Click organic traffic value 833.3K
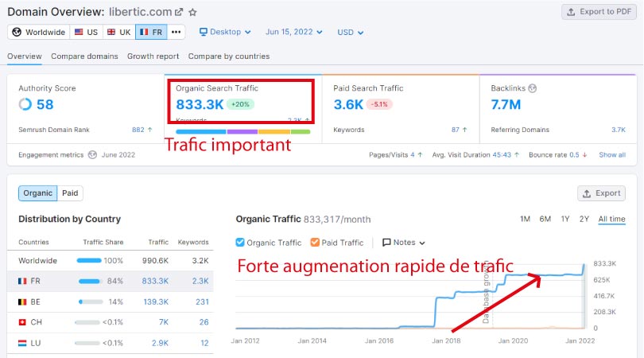 200,105
